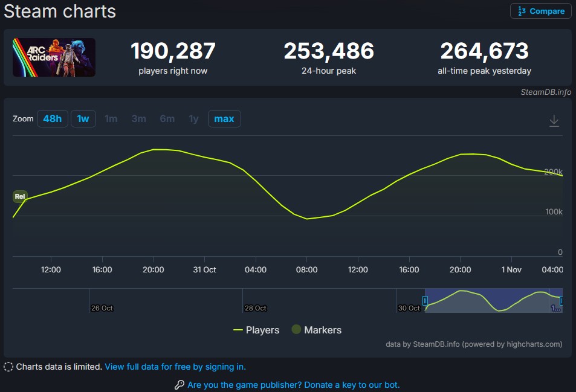The image size is (576, 392).
Task: Click the SteamDB.info watermark text
Action: pyautogui.click(x=546, y=92)
